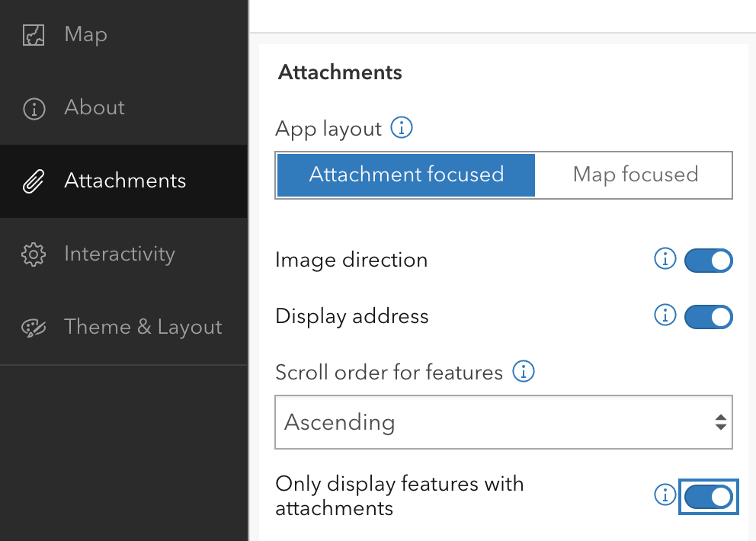The height and width of the screenshot is (541, 756).
Task: Select the Map sidebar icon
Action: pyautogui.click(x=34, y=34)
